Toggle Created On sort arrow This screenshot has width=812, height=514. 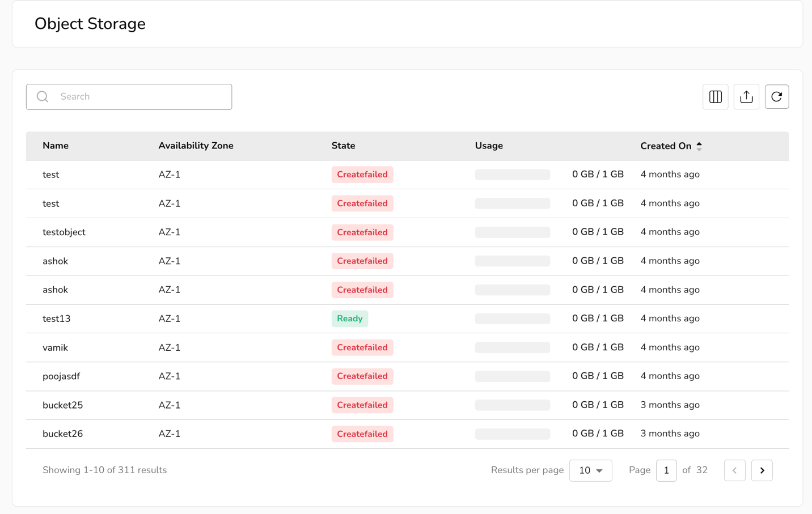(x=699, y=146)
